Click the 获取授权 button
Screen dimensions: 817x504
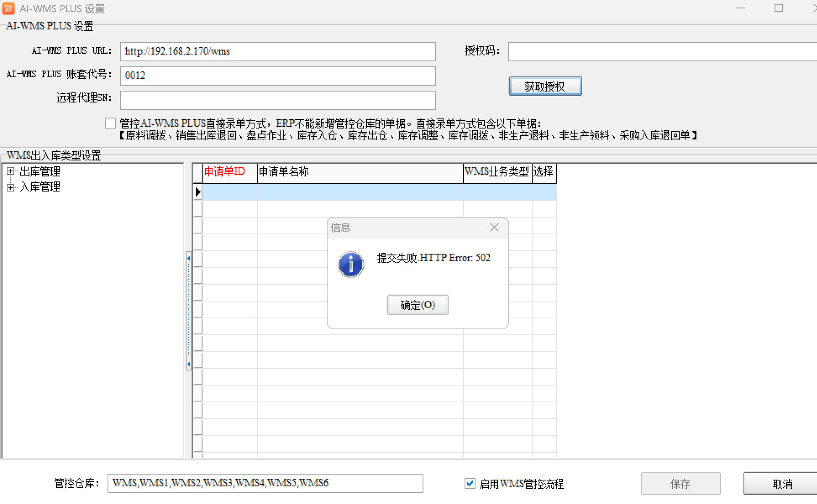(x=545, y=86)
